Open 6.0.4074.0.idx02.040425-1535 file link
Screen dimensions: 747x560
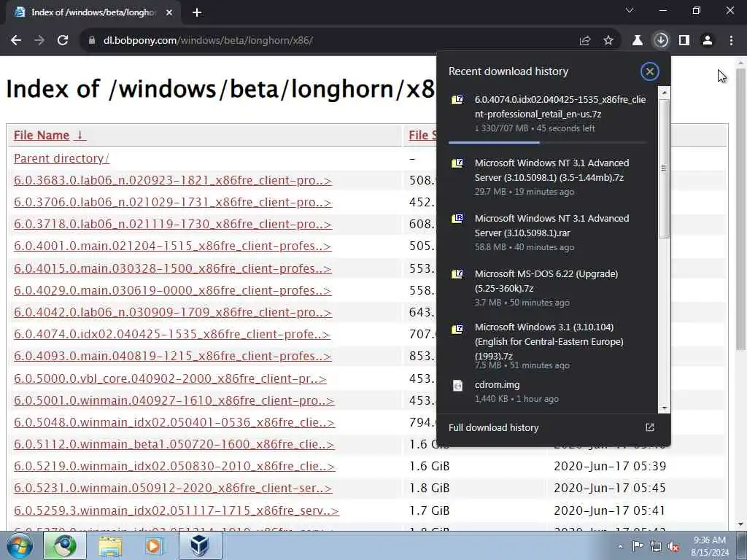point(172,334)
